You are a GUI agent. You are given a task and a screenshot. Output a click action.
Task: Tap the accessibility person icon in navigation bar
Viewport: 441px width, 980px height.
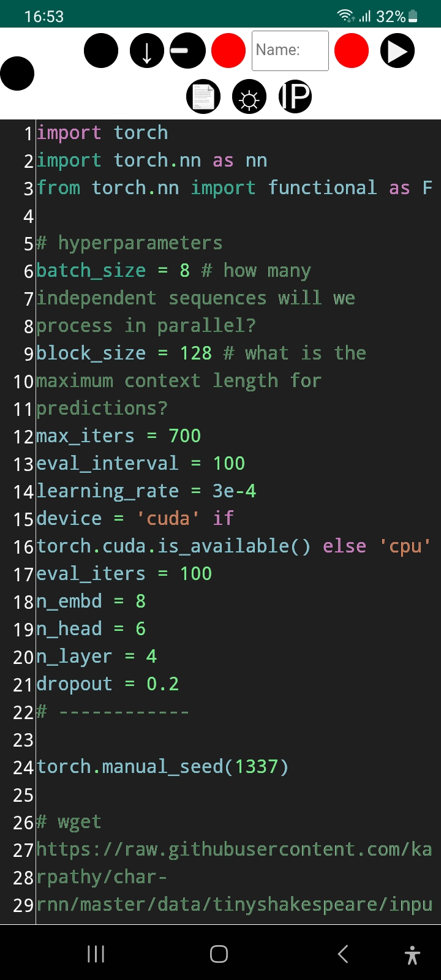pos(412,953)
